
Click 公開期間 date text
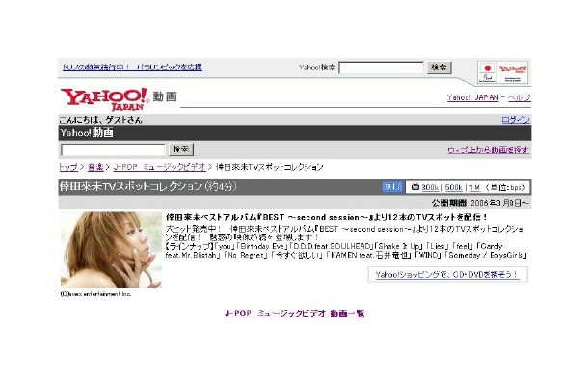(x=480, y=204)
